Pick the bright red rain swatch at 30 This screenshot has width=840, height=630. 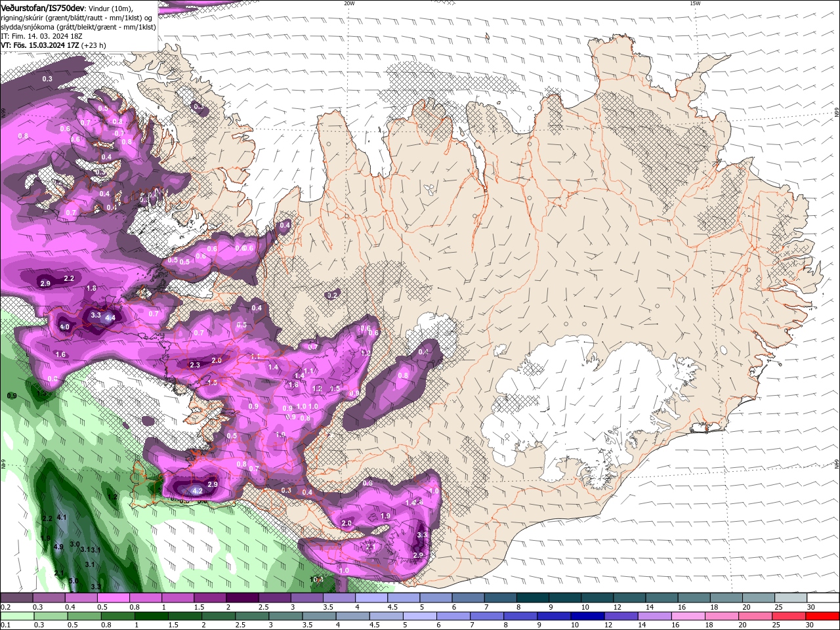(x=823, y=616)
